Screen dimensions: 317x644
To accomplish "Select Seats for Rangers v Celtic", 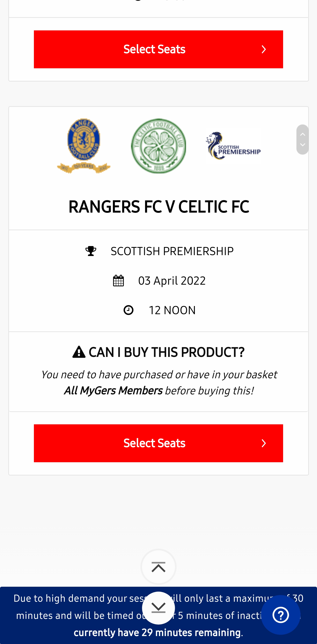I will point(154,443).
